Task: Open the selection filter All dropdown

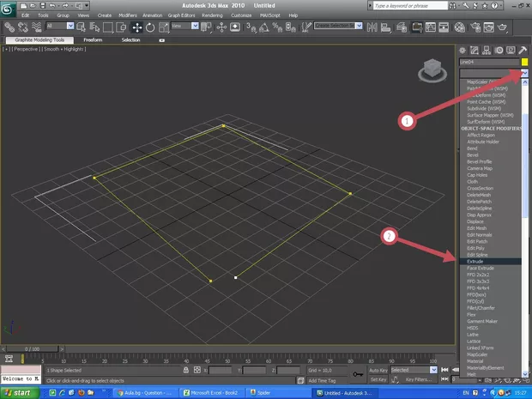Action: 70,26
